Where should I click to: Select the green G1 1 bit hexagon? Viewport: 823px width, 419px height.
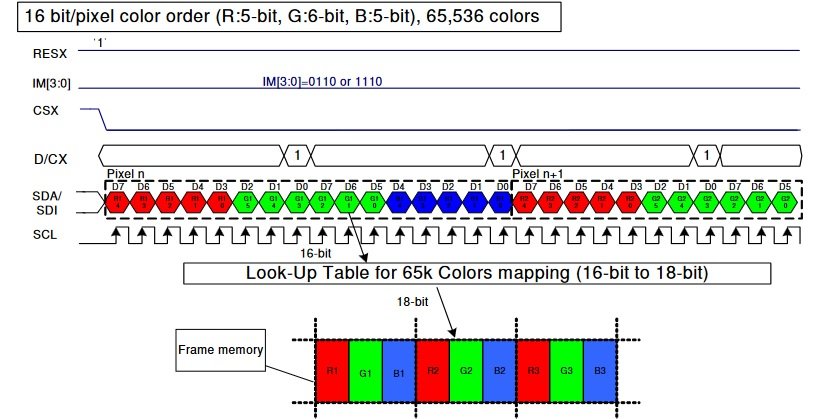[349, 202]
